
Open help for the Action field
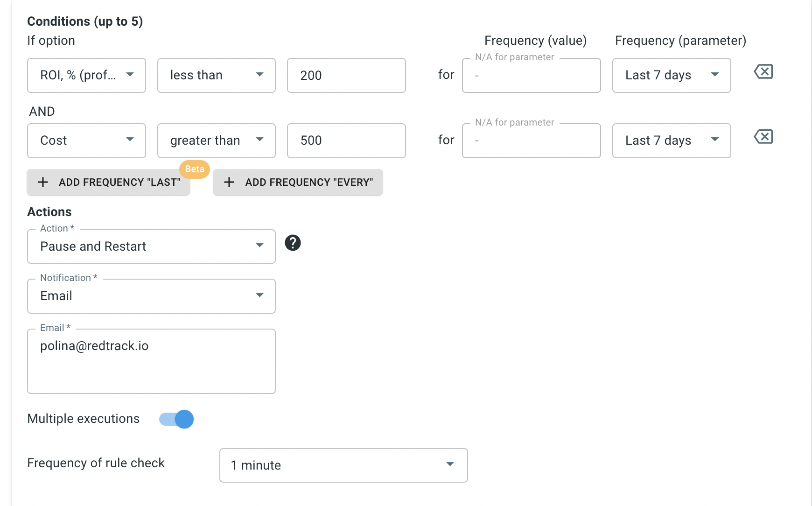pyautogui.click(x=293, y=243)
